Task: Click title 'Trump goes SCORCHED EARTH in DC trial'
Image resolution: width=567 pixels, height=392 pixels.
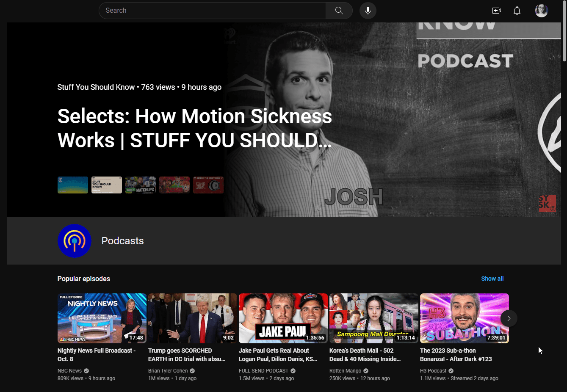Action: pyautogui.click(x=187, y=355)
